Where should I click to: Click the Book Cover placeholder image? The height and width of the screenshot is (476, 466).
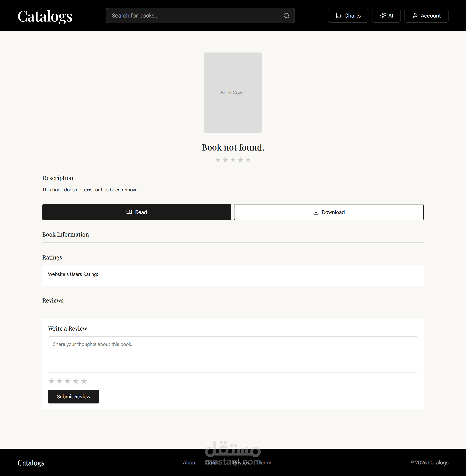(x=233, y=93)
